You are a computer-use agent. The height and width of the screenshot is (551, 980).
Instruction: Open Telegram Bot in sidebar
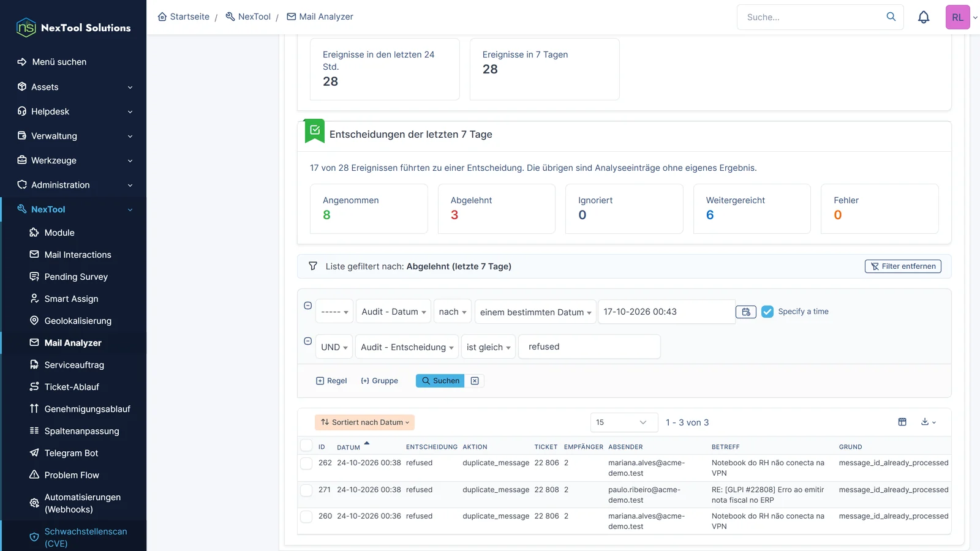[x=71, y=453]
